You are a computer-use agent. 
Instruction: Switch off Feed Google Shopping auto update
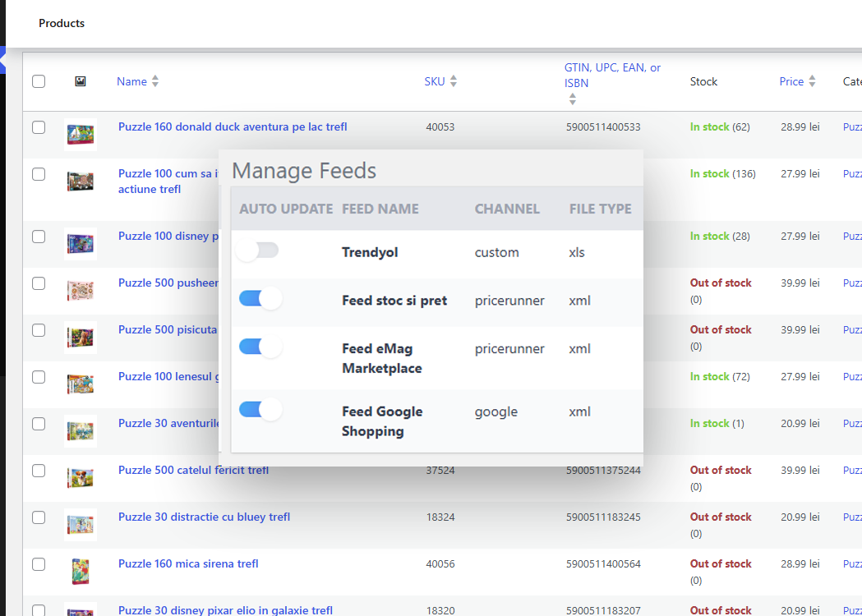[x=260, y=409]
